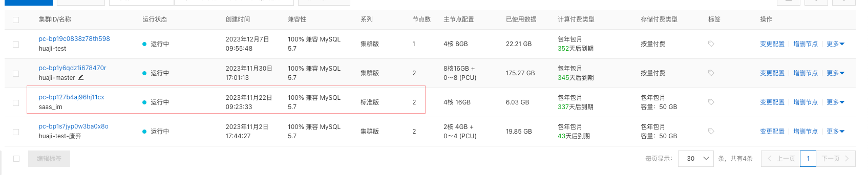Image resolution: width=868 pixels, height=193 pixels.
Task: Click 增删节点 for saas_im cluster
Action: (x=806, y=102)
